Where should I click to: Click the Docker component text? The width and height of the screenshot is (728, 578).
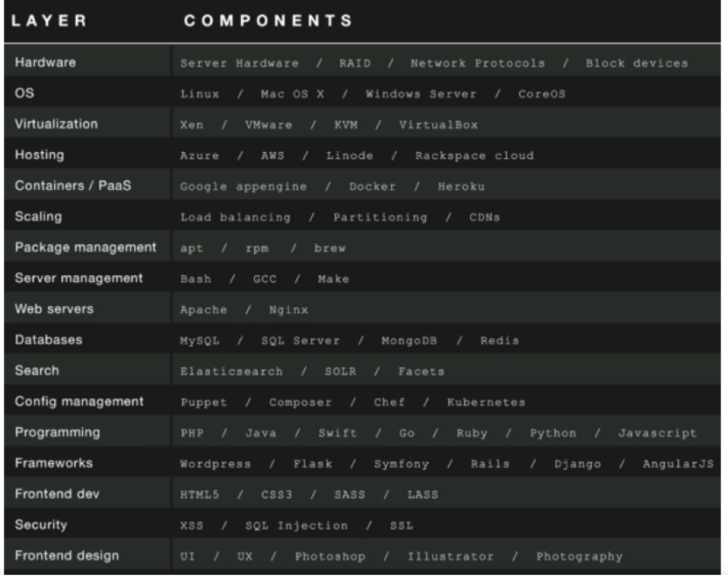coord(373,186)
